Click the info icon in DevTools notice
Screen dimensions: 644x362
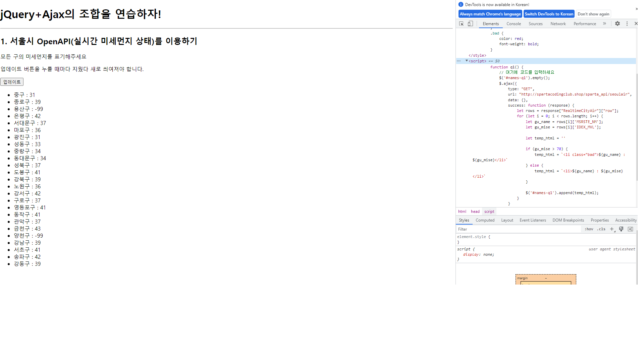[461, 5]
